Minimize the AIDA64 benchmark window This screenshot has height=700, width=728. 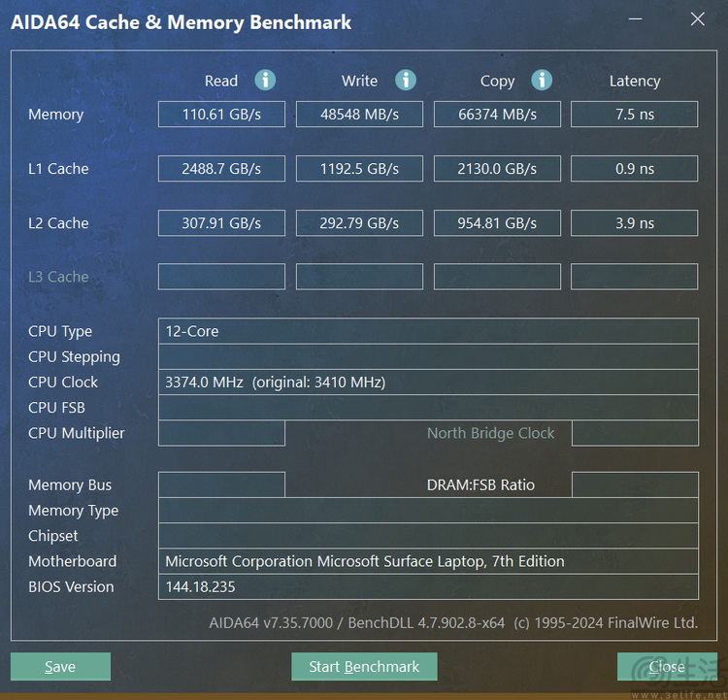(634, 19)
